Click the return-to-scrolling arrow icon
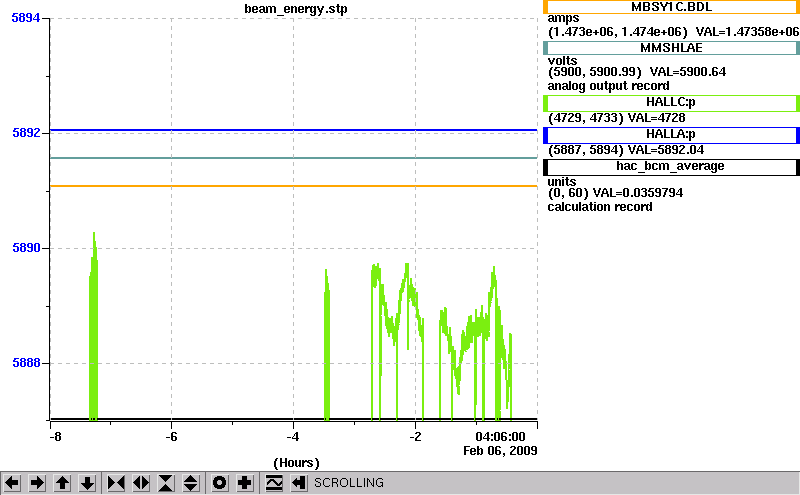 [x=299, y=483]
